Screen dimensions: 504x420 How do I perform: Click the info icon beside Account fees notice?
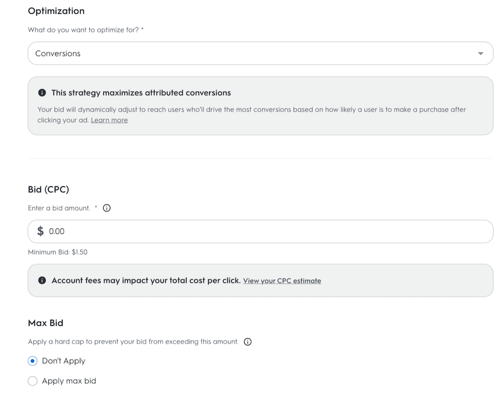pyautogui.click(x=42, y=280)
